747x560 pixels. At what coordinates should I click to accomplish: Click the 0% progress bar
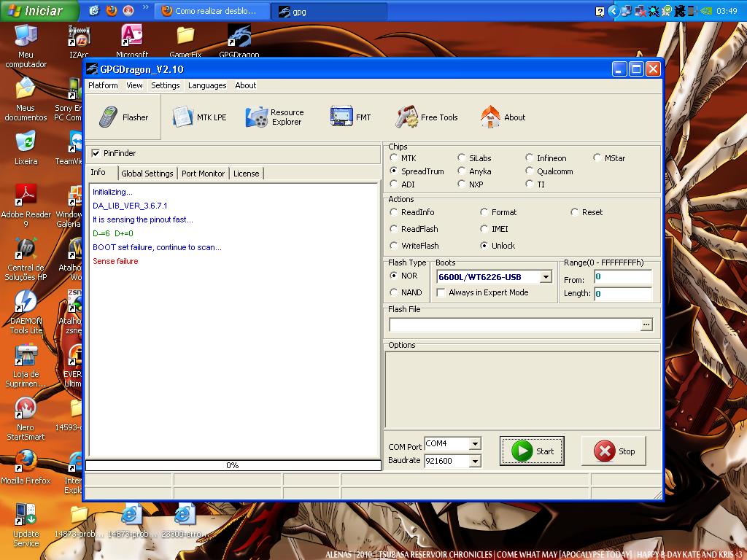click(233, 465)
